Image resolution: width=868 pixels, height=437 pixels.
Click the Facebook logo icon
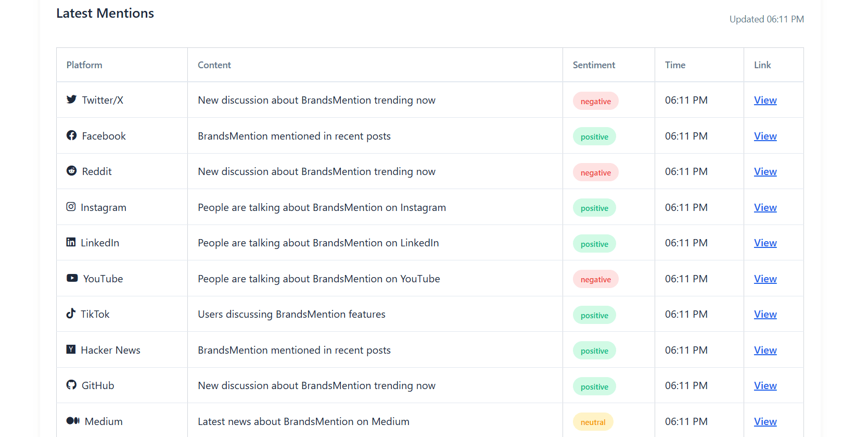click(71, 135)
